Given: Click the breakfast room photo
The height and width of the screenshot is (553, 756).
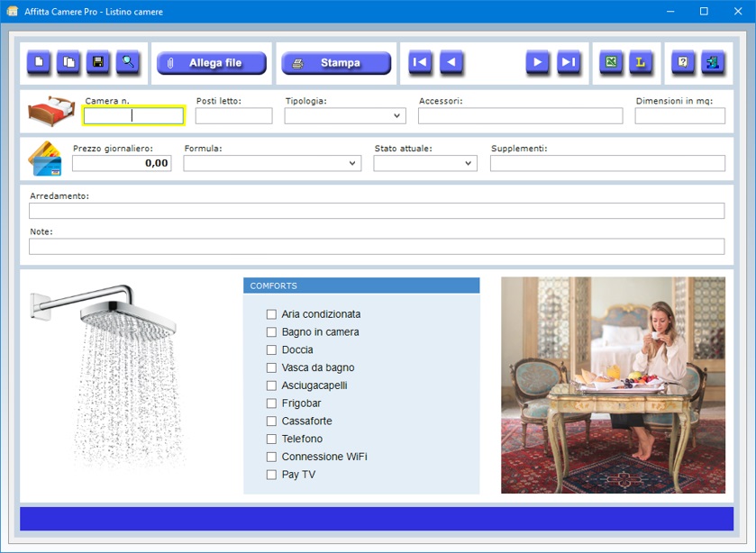Looking at the screenshot, I should 613,385.
